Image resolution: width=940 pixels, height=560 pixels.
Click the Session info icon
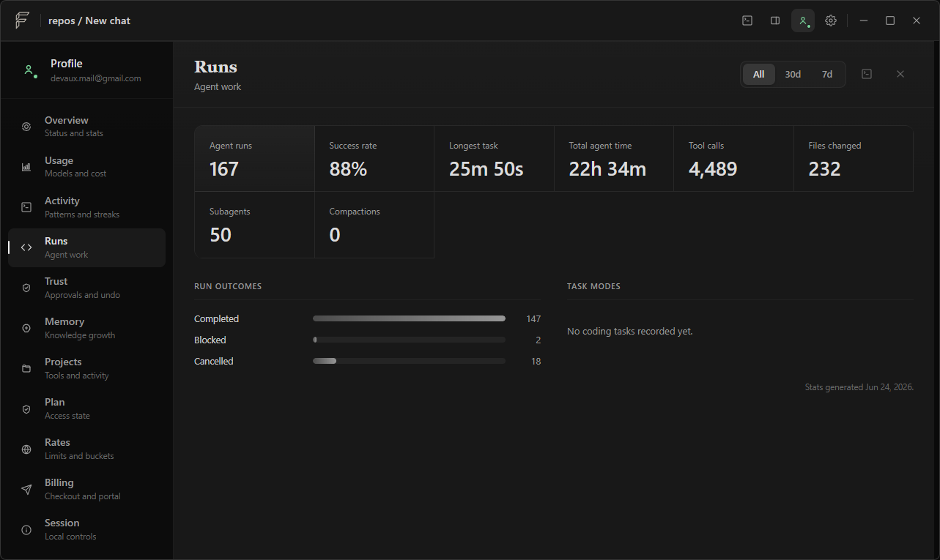(26, 529)
